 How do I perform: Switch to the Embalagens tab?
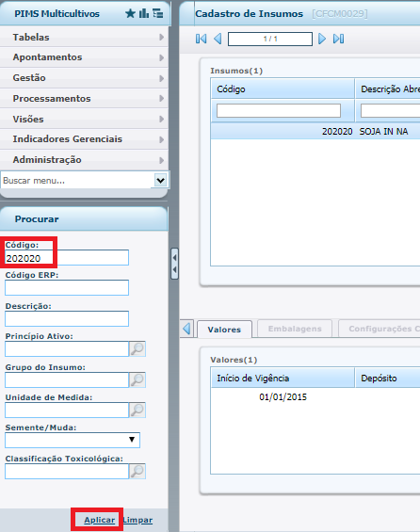click(x=295, y=329)
